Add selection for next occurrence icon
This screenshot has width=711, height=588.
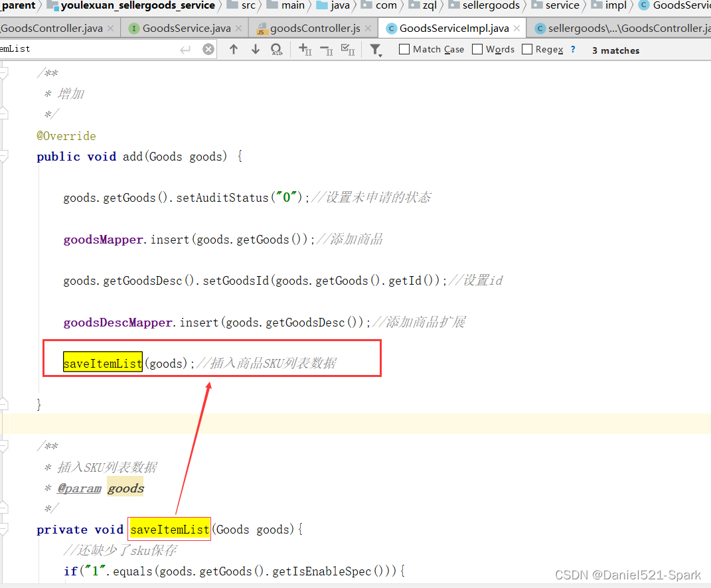click(x=305, y=49)
